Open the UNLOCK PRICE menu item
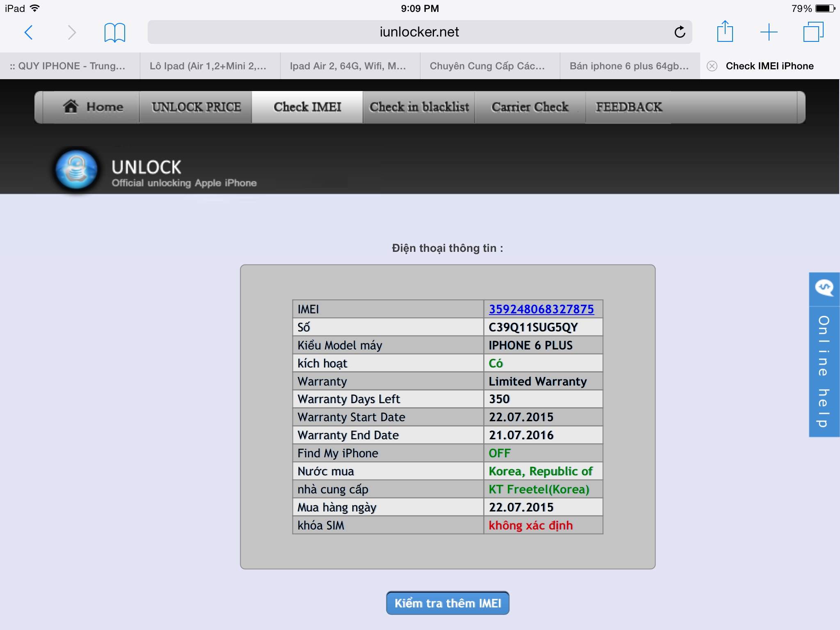 196,107
